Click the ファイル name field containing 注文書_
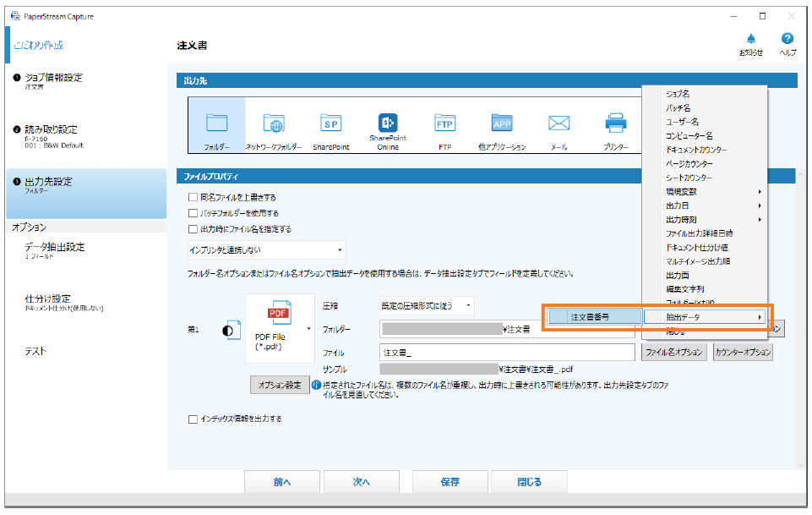The image size is (812, 515). click(x=507, y=353)
